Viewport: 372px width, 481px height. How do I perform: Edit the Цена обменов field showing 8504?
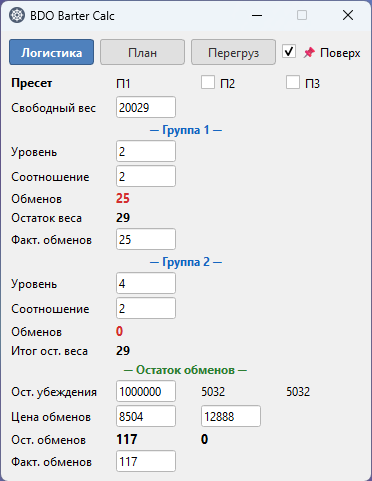tap(146, 416)
